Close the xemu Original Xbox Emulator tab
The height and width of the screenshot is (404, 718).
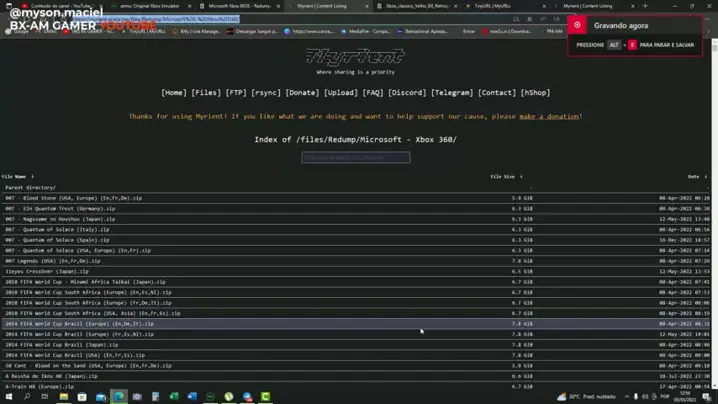[x=190, y=6]
